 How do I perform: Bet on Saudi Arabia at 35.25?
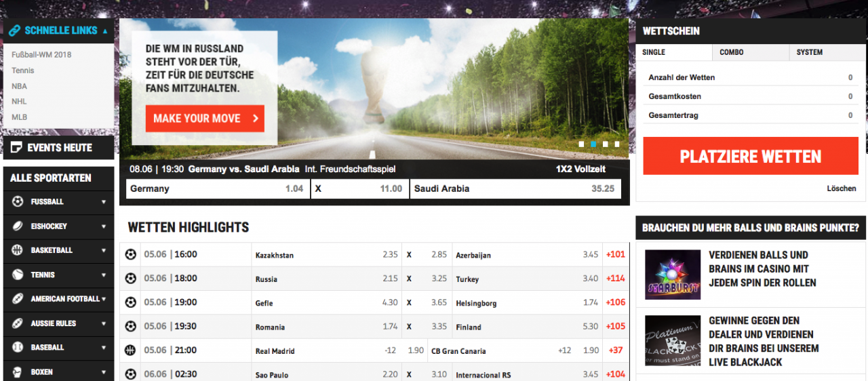(515, 188)
